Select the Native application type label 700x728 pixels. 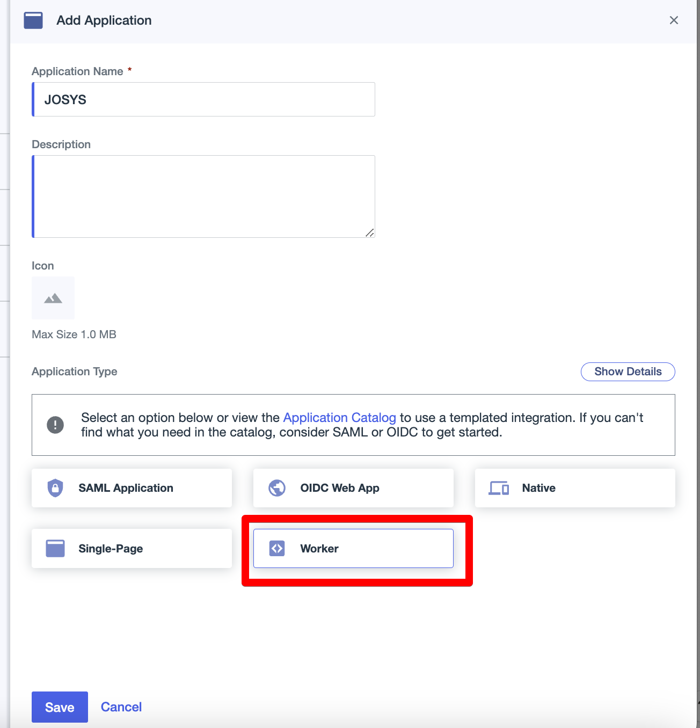(x=538, y=488)
